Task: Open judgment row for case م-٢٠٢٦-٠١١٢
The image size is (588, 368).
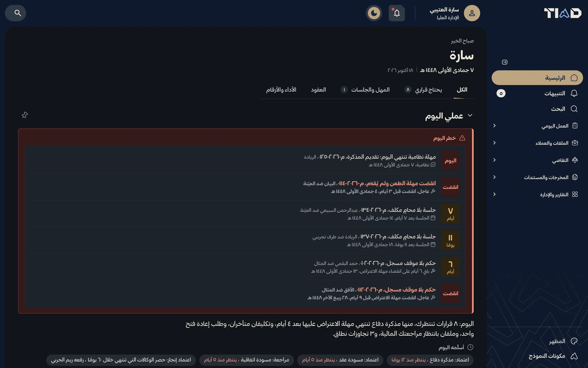Action: (x=245, y=293)
